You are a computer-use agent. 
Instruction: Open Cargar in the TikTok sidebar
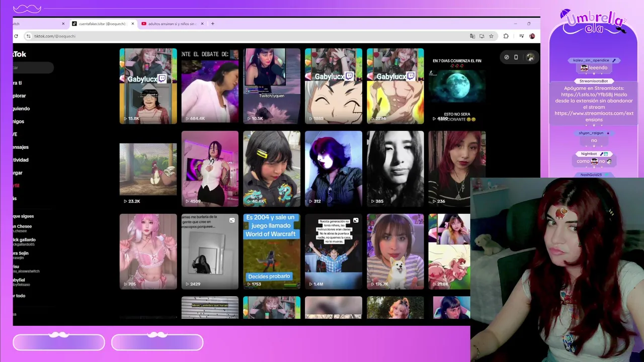[x=18, y=172]
